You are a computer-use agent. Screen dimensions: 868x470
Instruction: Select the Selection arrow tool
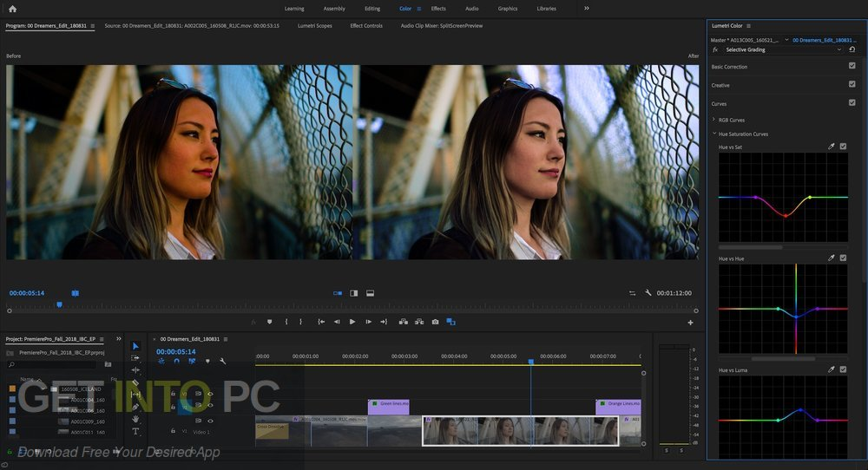135,346
